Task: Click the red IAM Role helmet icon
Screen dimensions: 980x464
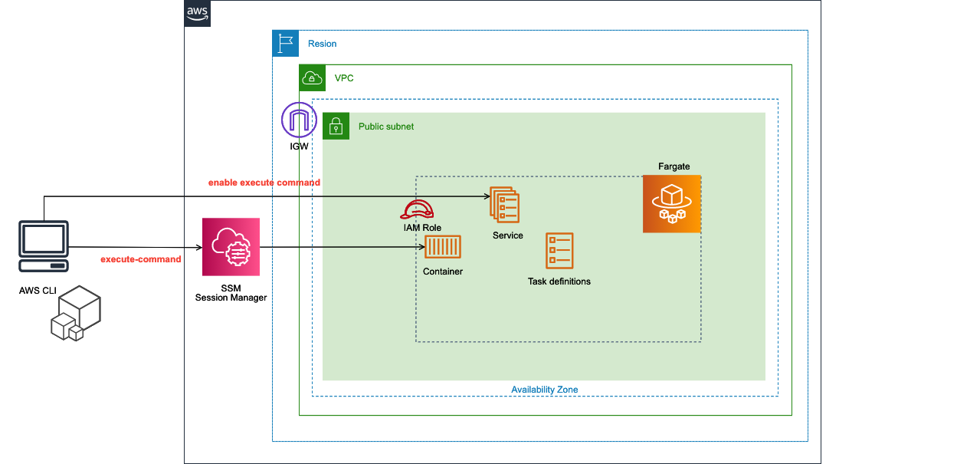Action: coord(417,209)
